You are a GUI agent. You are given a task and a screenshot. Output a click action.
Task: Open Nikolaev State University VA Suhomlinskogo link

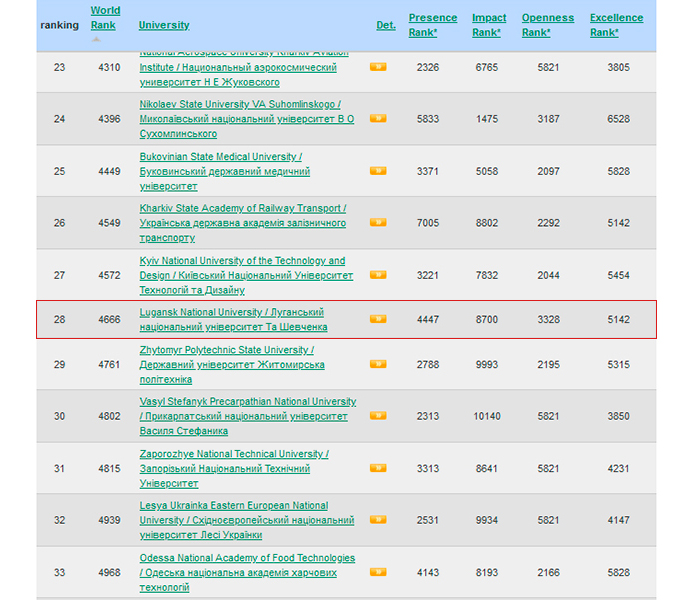tap(247, 119)
